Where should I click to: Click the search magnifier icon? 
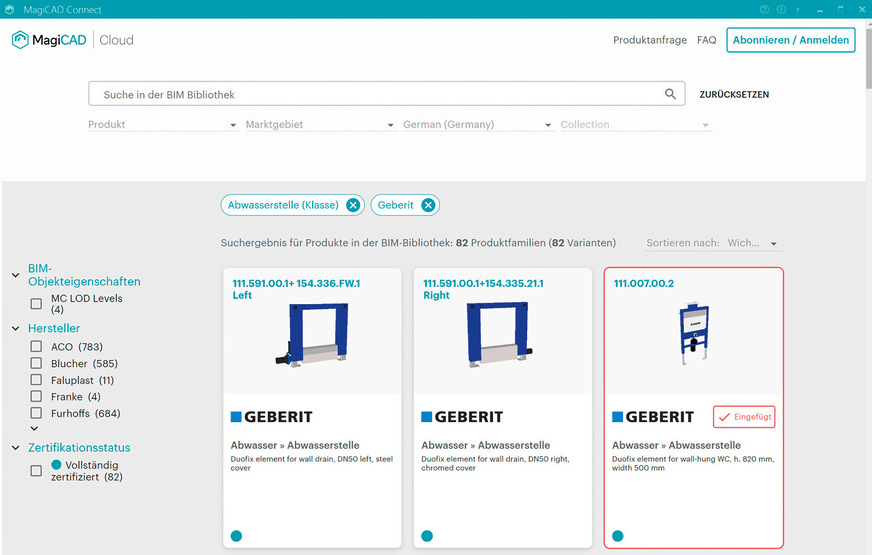click(x=670, y=94)
